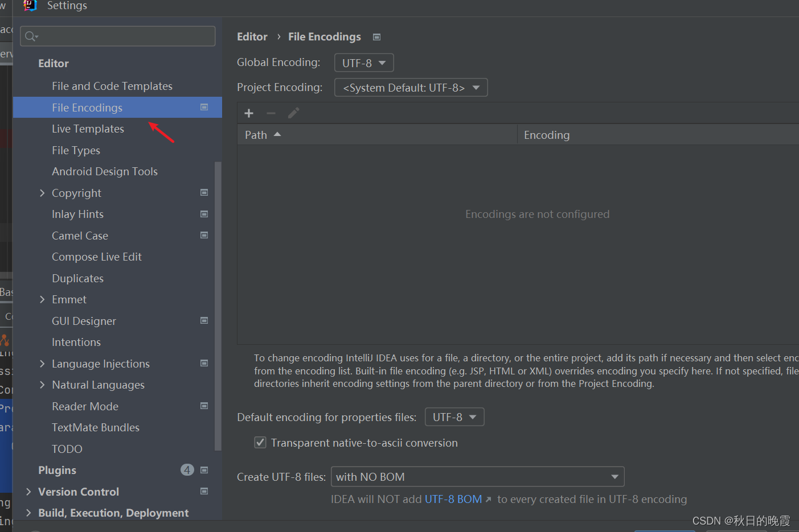The image size is (799, 532).
Task: Select File Types in settings tree
Action: pyautogui.click(x=76, y=150)
